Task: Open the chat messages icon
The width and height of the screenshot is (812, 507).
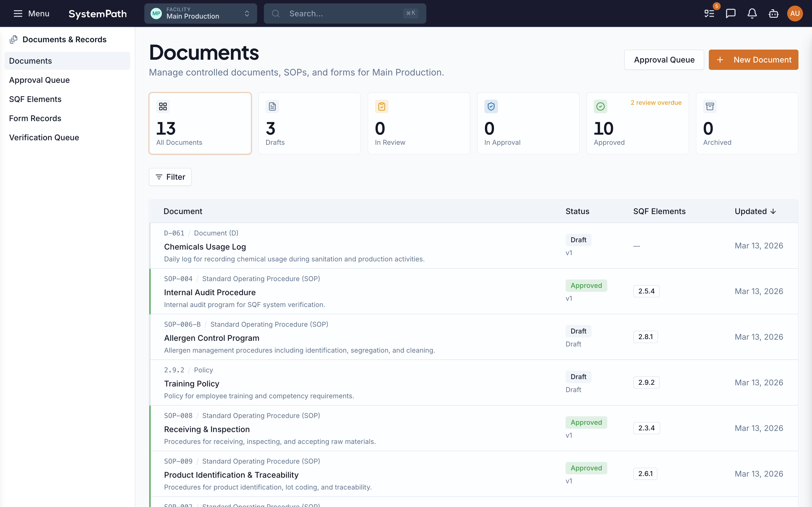Action: pos(731,14)
